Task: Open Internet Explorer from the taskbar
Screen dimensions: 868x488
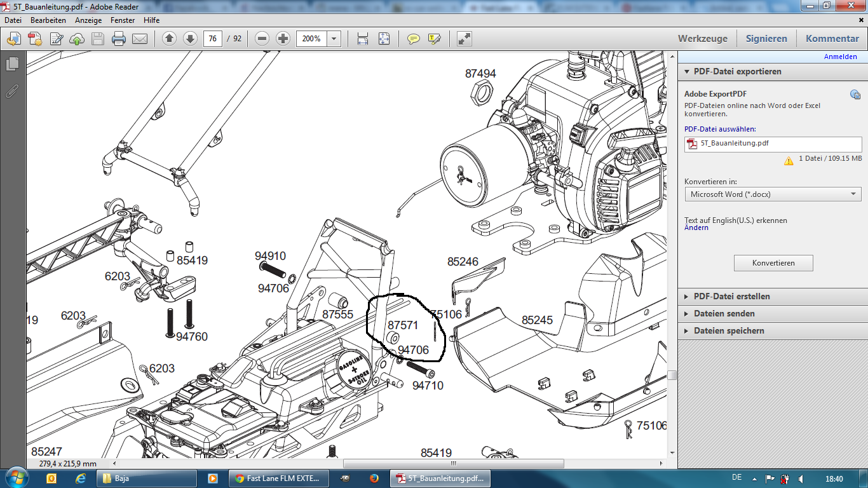Action: click(x=80, y=478)
